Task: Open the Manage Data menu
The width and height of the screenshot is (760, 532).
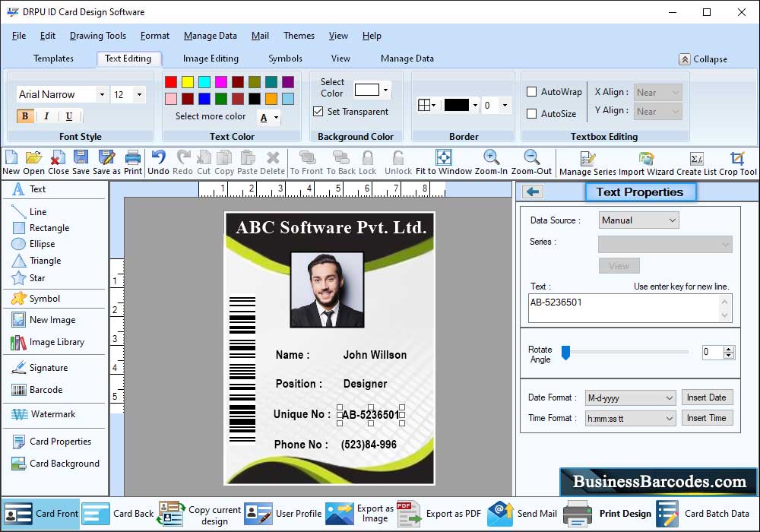Action: 211,36
